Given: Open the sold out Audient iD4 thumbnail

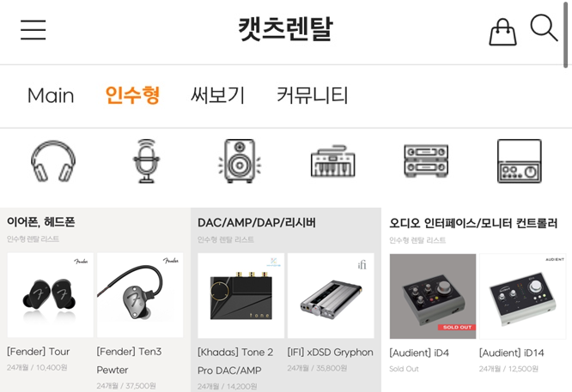Looking at the screenshot, I should click(433, 297).
